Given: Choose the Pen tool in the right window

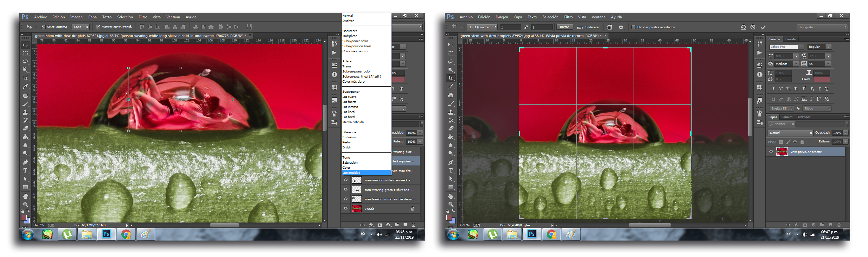Looking at the screenshot, I should point(451,162).
